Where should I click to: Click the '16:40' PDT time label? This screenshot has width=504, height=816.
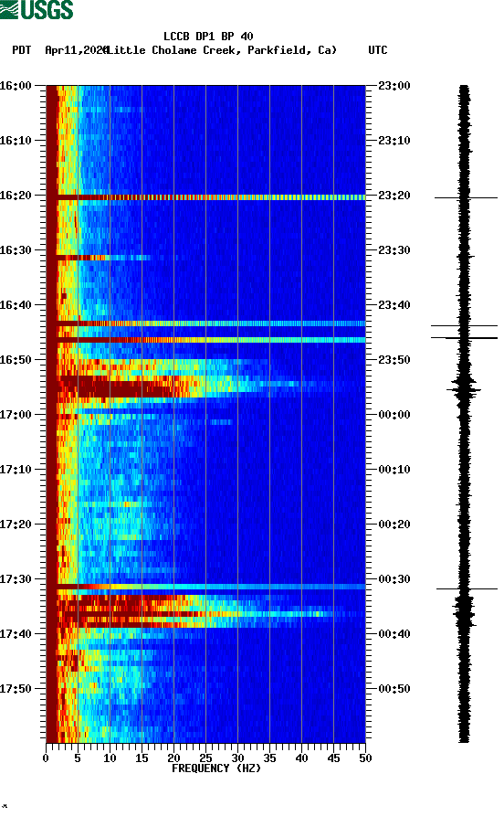16,305
